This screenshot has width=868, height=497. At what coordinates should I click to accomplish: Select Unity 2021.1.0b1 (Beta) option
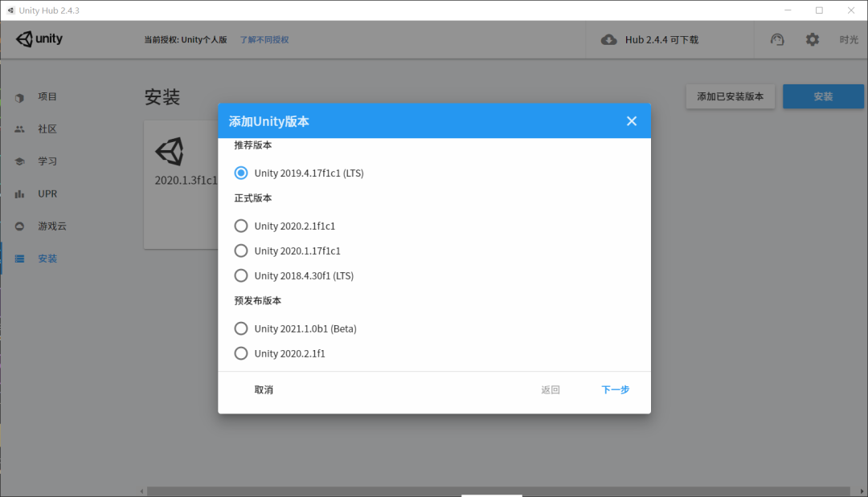coord(241,328)
